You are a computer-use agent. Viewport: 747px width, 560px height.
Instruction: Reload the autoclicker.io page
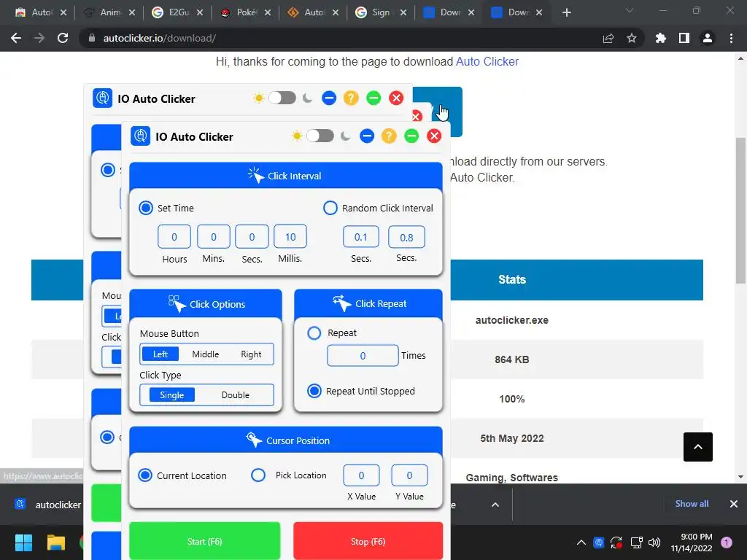(63, 38)
